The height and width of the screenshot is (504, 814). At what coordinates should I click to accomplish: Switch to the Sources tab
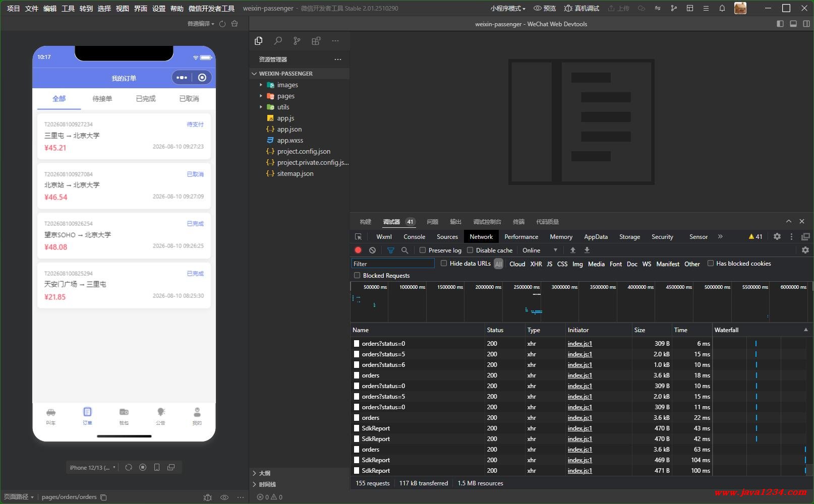click(447, 236)
